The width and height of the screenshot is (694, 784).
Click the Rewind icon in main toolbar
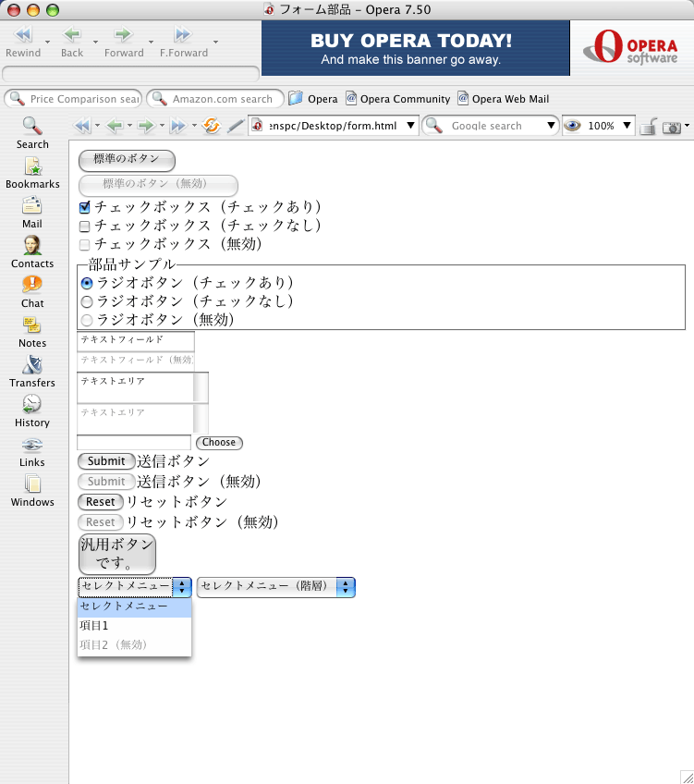23,34
